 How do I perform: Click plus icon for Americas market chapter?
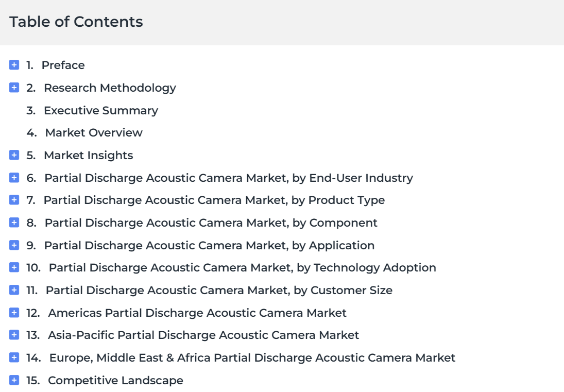(x=14, y=313)
